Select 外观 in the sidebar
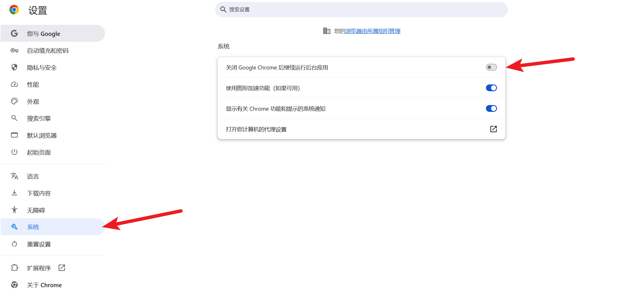This screenshot has width=644, height=303. point(53,101)
